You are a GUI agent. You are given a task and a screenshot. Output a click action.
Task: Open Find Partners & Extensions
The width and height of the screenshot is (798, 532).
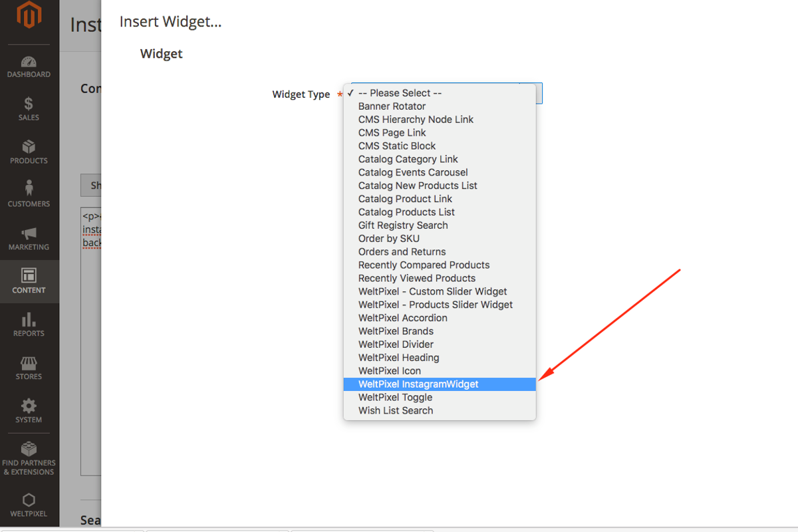coord(29,459)
